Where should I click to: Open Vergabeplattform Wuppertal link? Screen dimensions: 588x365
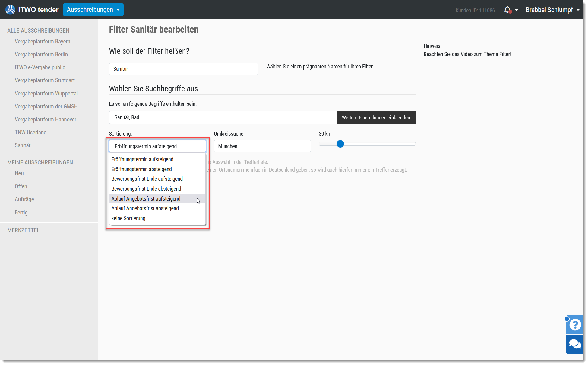(46, 94)
